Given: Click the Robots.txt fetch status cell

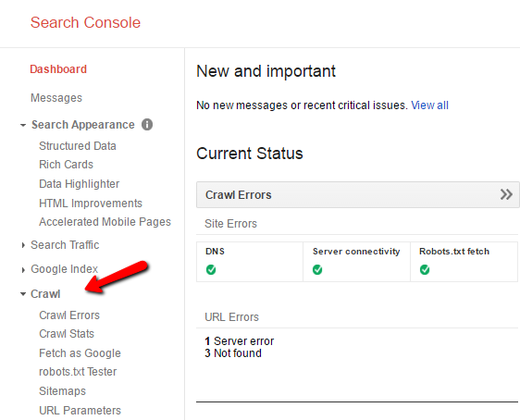Looking at the screenshot, I should 464,262.
